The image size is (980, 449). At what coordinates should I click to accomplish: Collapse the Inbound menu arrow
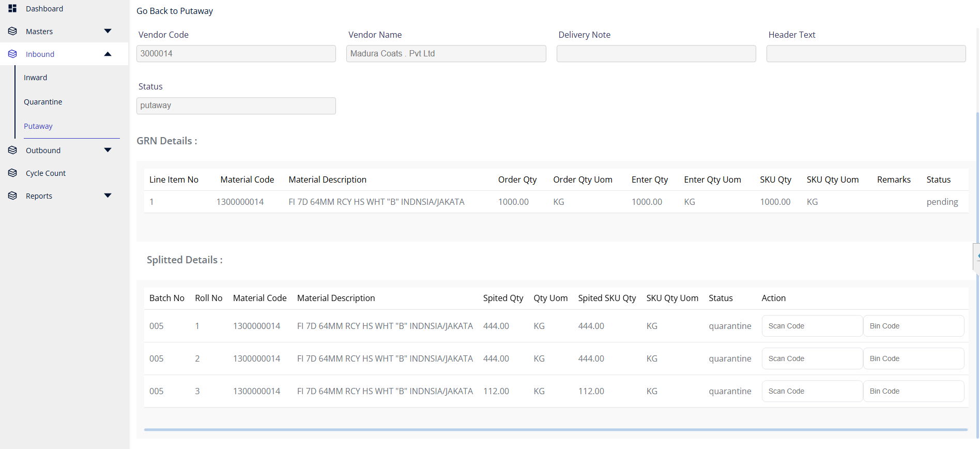(x=108, y=54)
